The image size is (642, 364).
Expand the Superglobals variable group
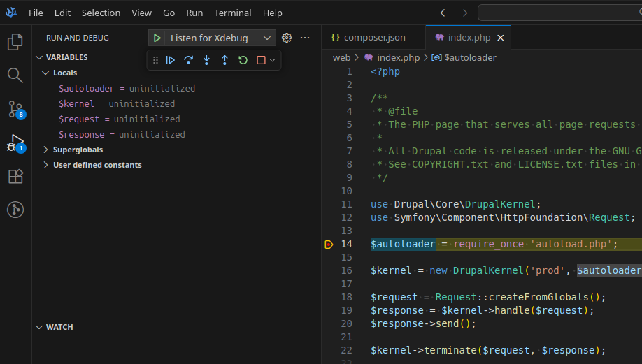click(x=78, y=150)
